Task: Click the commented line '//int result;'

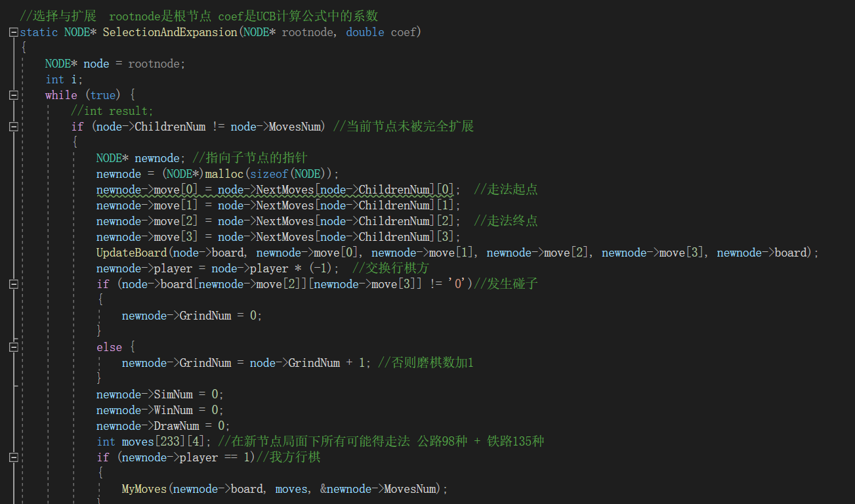Action: 112,111
